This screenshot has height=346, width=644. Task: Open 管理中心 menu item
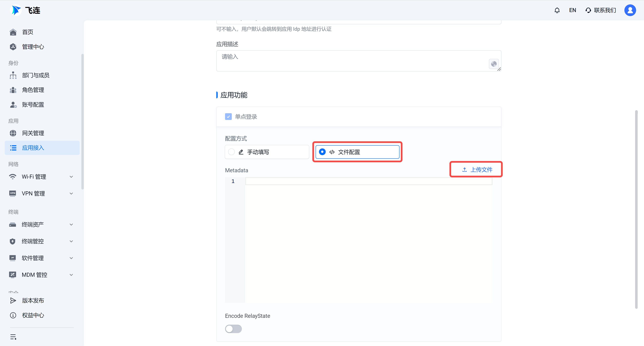point(33,47)
